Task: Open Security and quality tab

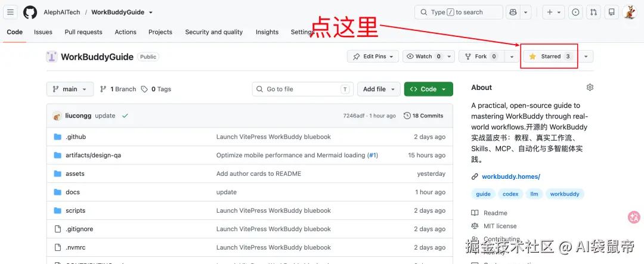Action: point(213,32)
